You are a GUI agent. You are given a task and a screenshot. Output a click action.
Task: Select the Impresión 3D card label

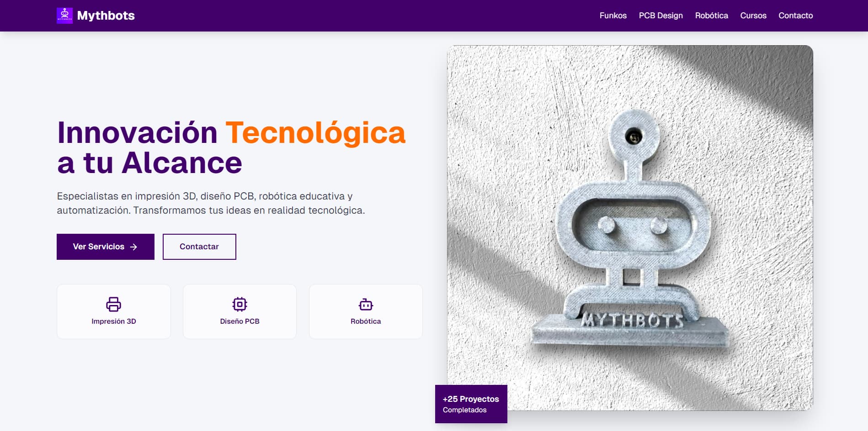pyautogui.click(x=114, y=321)
